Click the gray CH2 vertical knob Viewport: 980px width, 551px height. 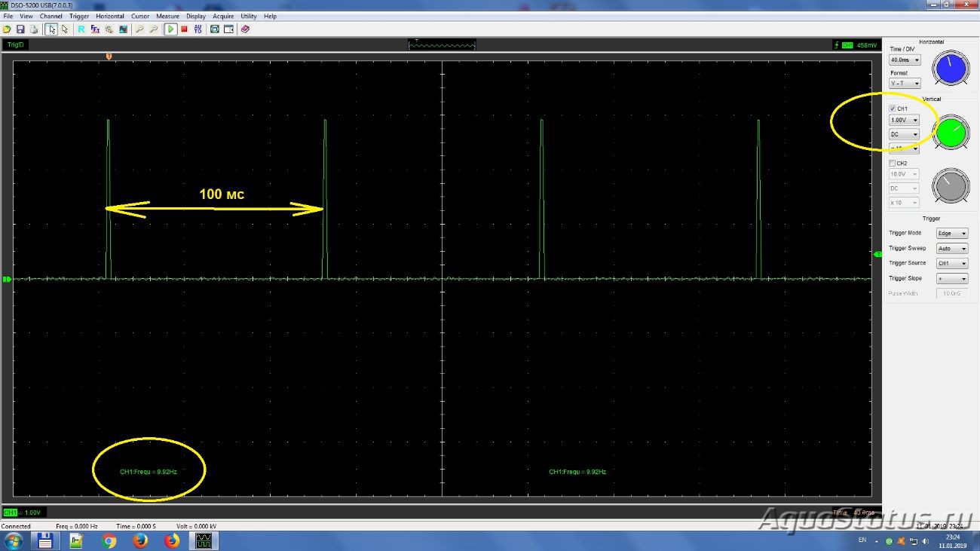pyautogui.click(x=951, y=186)
